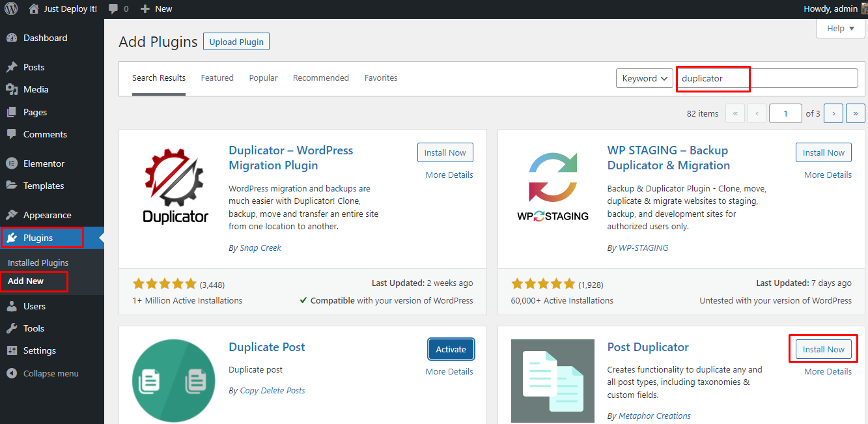Open the comments bubble icon in admin bar
868x424 pixels.
click(x=114, y=9)
